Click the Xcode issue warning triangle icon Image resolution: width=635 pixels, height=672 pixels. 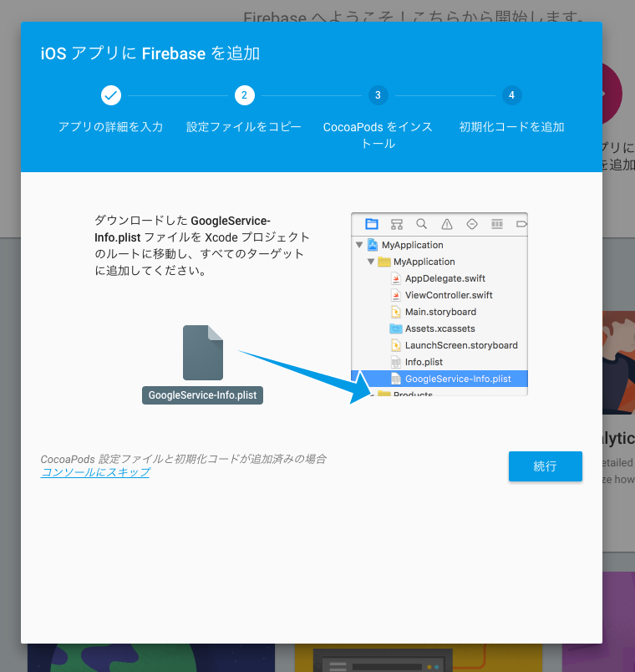pos(447,224)
